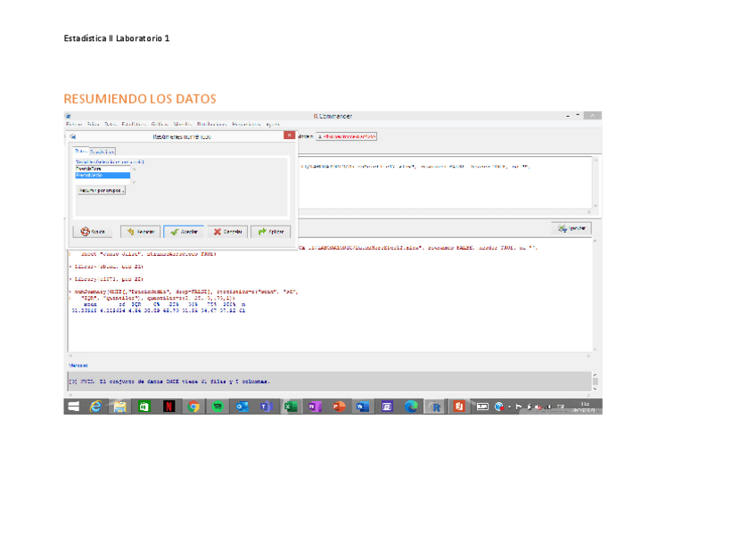Open the Office icon on taskbar
The height and width of the screenshot is (534, 756).
tap(458, 407)
